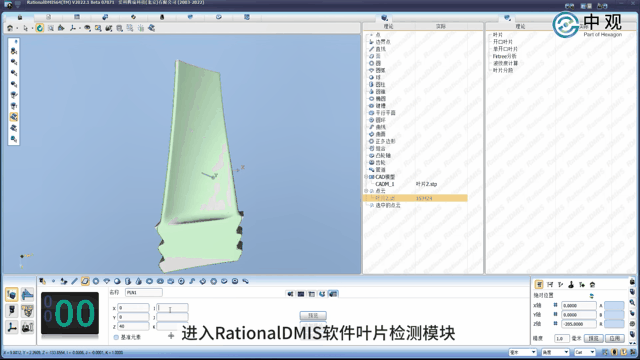Image resolution: width=640 pixels, height=360 pixels.
Task: Click the refresh icon beside the absolute position label
Action: click(x=591, y=296)
